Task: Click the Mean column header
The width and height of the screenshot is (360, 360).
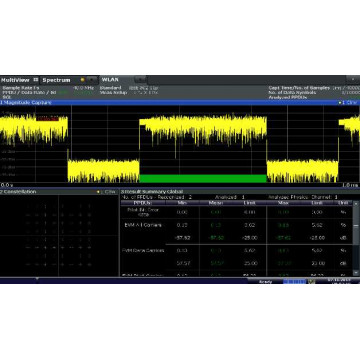Action: 216,203
